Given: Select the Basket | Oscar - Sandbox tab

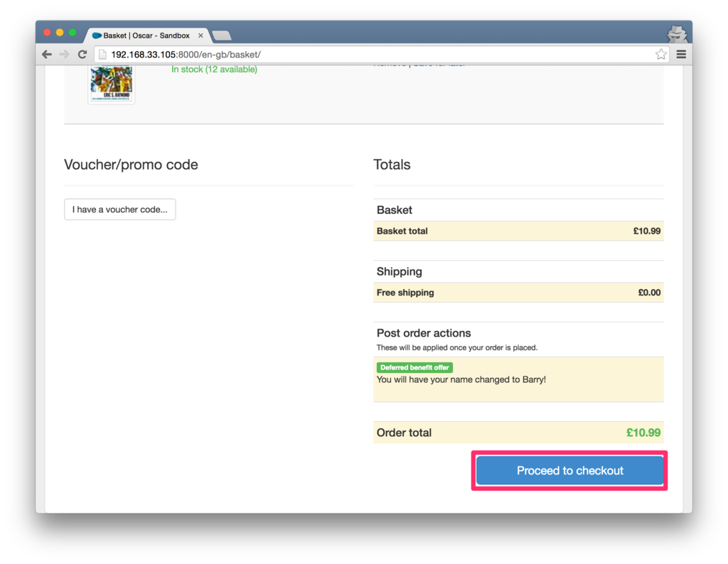Looking at the screenshot, I should [146, 36].
